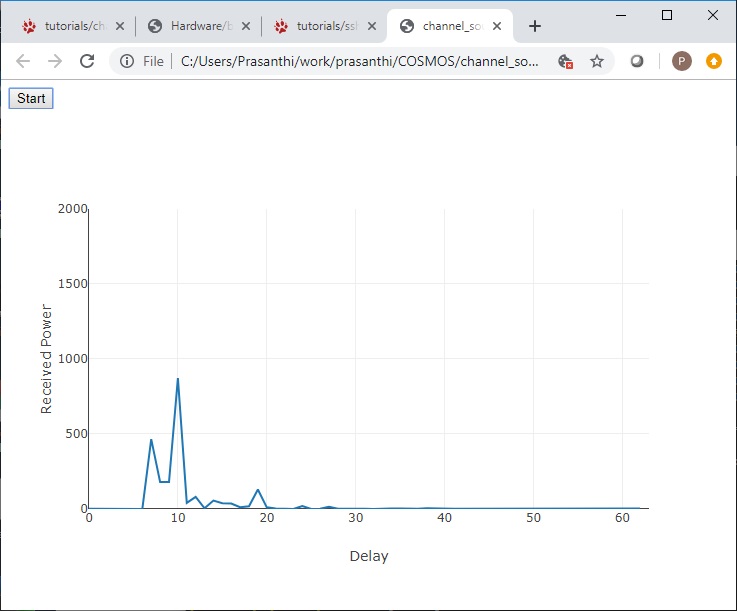The image size is (737, 611).
Task: Click the peak of the plot near delay 10
Action: (x=178, y=379)
